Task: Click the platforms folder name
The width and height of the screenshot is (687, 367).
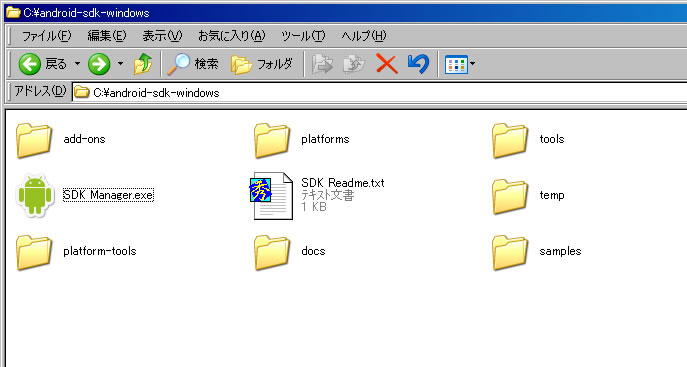Action: tap(325, 139)
